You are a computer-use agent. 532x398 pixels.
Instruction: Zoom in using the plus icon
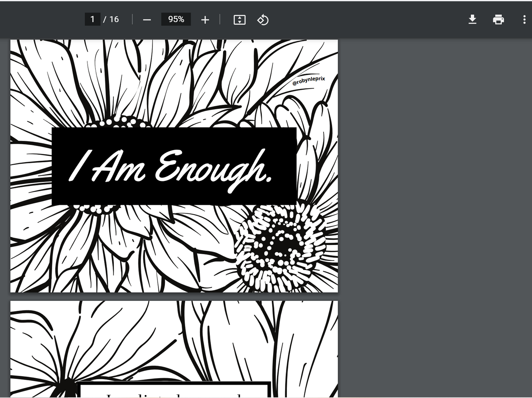[x=205, y=20]
